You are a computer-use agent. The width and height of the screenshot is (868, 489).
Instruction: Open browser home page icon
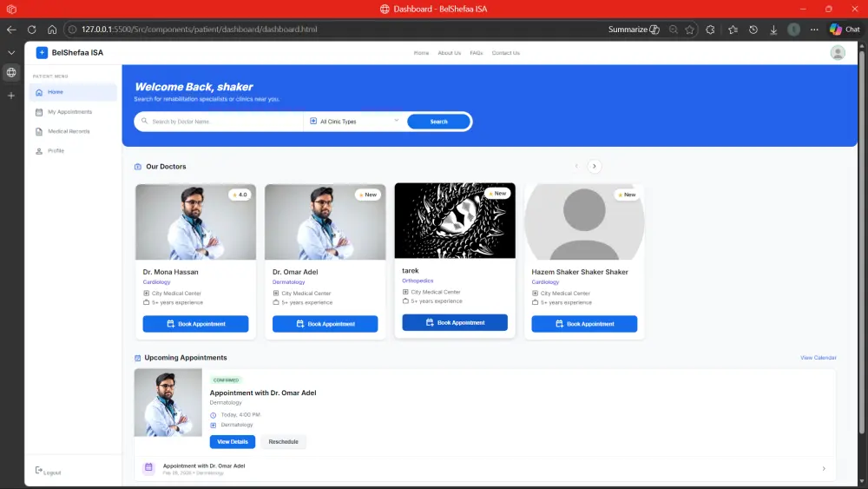point(52,30)
